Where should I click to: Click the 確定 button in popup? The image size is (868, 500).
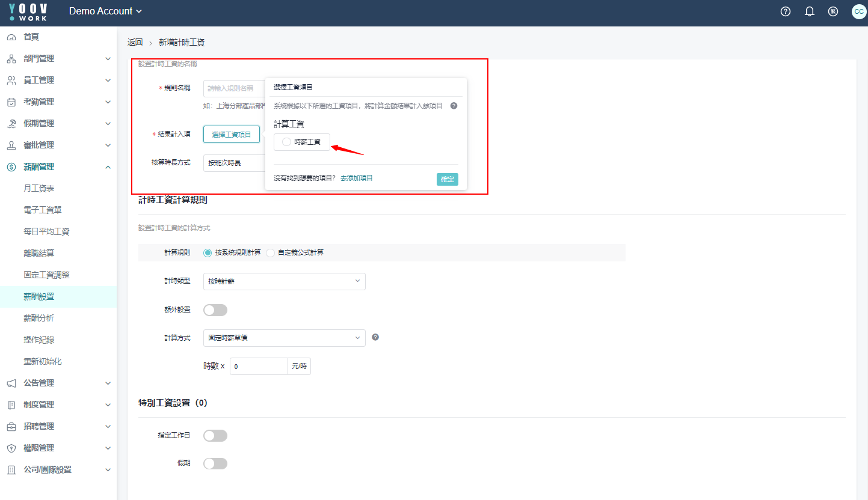[x=447, y=179]
